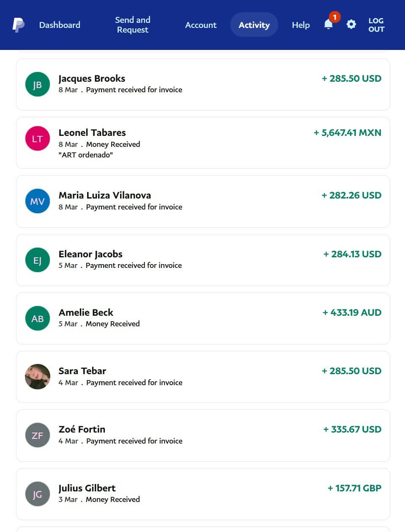Click Zoé Fortin ZF avatar
Image resolution: width=405 pixels, height=532 pixels.
click(x=38, y=435)
